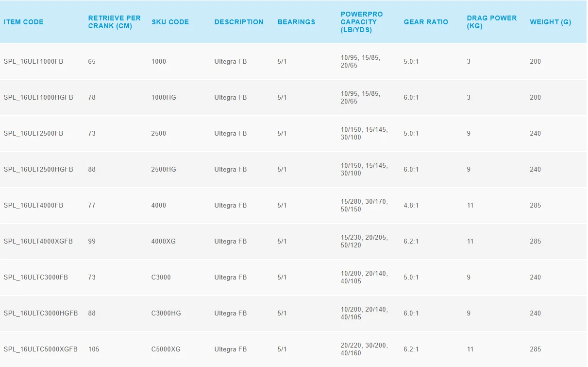This screenshot has width=588, height=367.
Task: Click gear ratio 6.2:1 in 4000XG row
Action: tap(411, 241)
